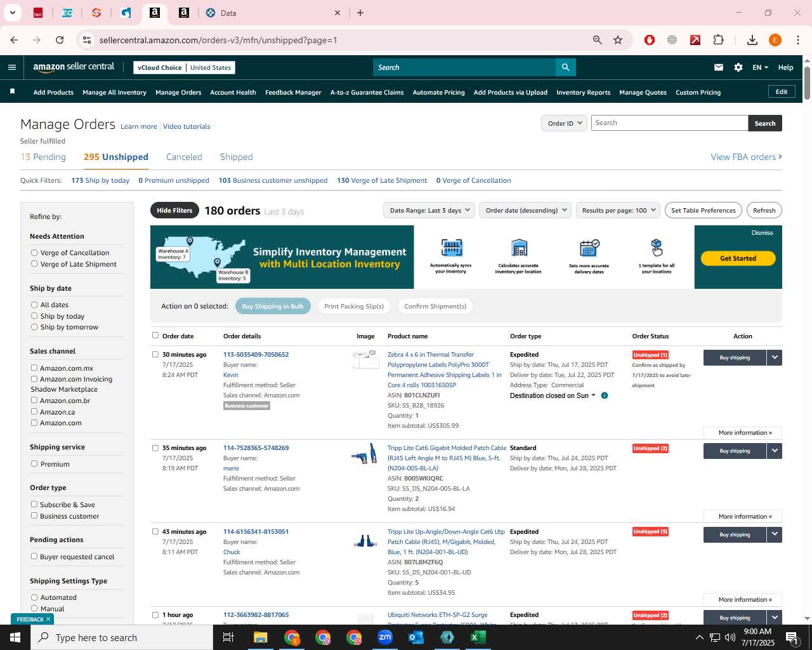
Task: Click the Order ID search input field
Action: pyautogui.click(x=669, y=123)
